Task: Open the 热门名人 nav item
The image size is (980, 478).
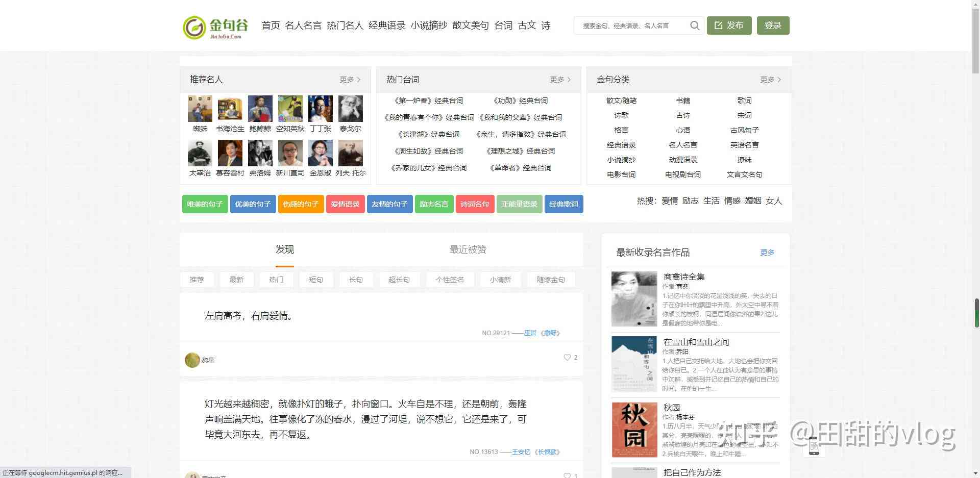Action: (345, 26)
